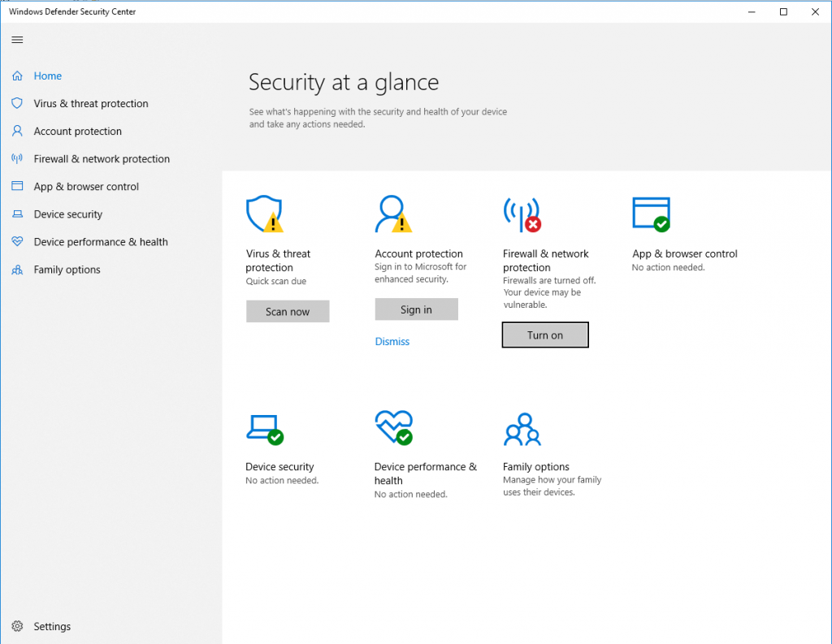The height and width of the screenshot is (644, 832).
Task: Click 'Sign in to Microsoft for enhanced security' text
Action: (x=420, y=273)
